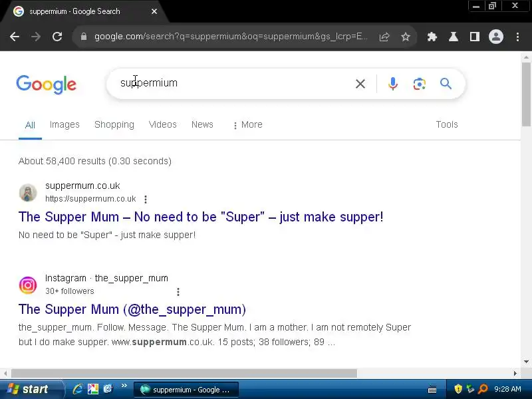Click the colorful quick launch icon
The height and width of the screenshot is (399, 532).
pyautogui.click(x=92, y=389)
